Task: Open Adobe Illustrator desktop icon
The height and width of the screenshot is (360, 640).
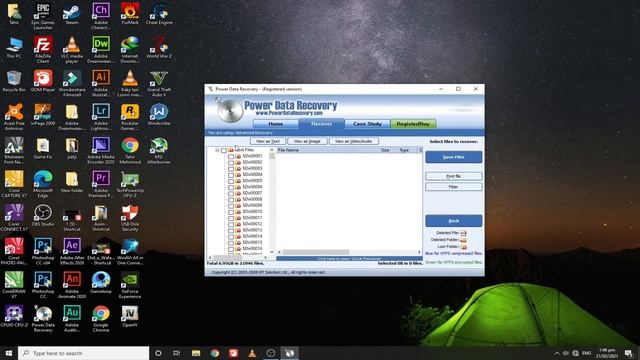Action: (x=101, y=83)
